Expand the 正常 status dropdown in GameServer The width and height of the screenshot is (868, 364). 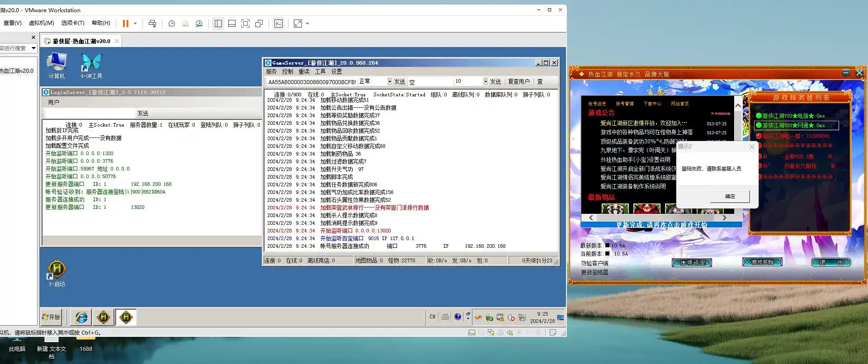[x=389, y=81]
